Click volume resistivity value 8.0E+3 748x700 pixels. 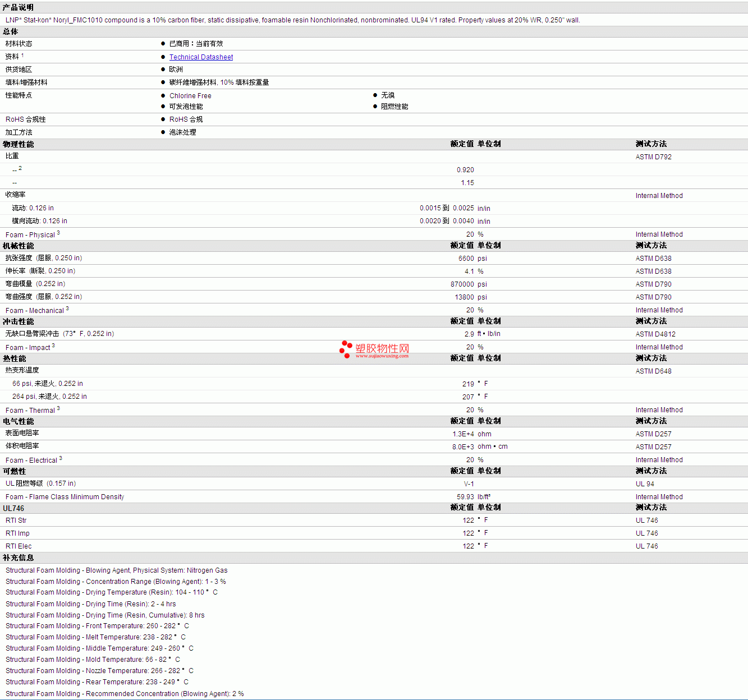(464, 447)
